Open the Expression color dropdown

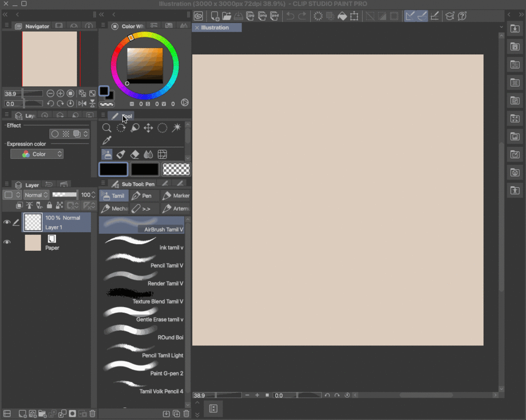(37, 154)
